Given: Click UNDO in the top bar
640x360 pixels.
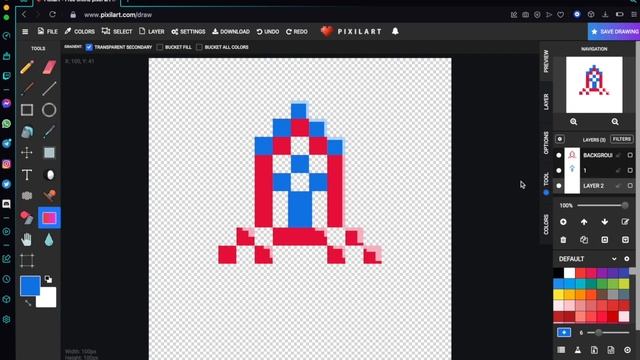Looking at the screenshot, I should 268,31.
